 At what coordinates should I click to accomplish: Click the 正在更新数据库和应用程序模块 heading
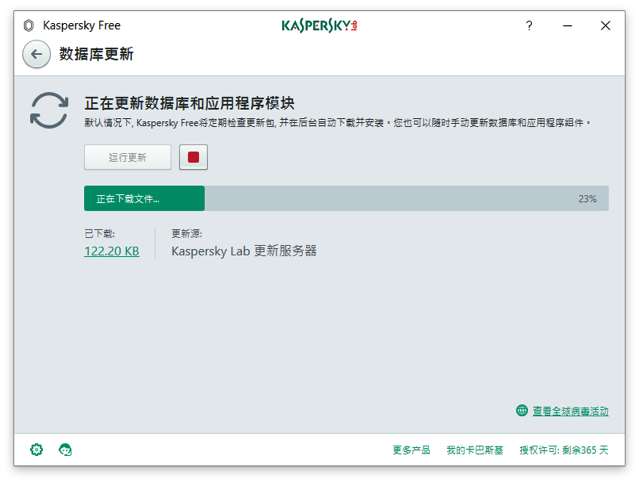(189, 103)
